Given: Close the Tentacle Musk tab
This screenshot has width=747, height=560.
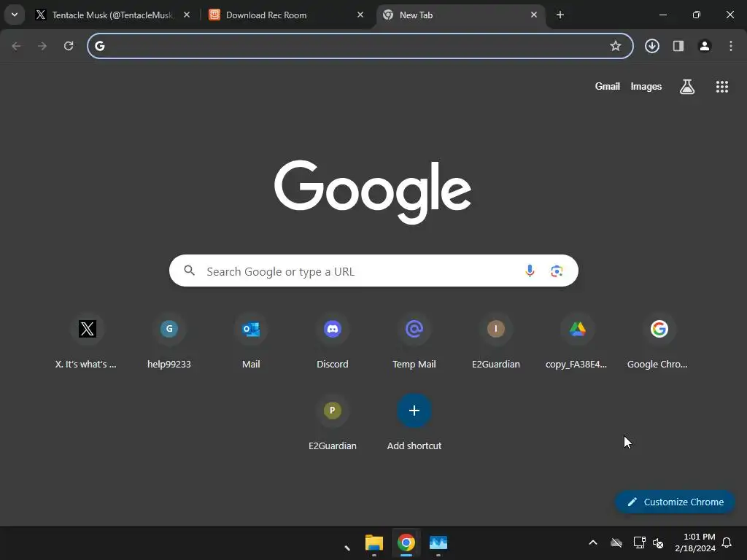Looking at the screenshot, I should (x=187, y=15).
